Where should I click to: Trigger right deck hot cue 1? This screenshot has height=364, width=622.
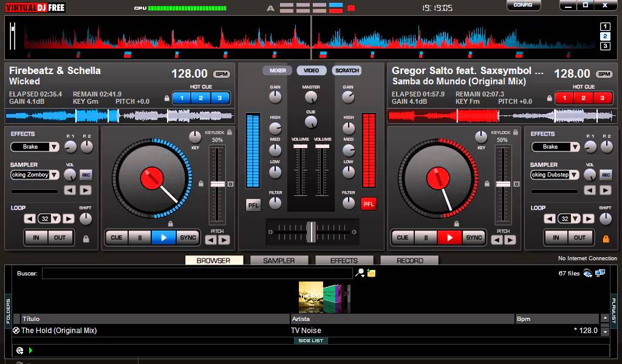click(564, 98)
